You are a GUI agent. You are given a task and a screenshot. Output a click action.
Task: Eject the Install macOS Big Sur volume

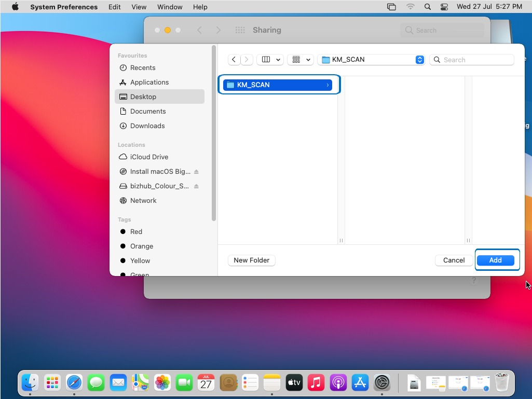pyautogui.click(x=196, y=172)
